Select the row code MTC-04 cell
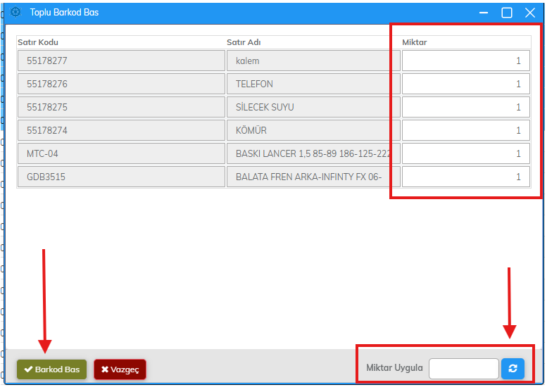The image size is (559, 392). coord(120,154)
